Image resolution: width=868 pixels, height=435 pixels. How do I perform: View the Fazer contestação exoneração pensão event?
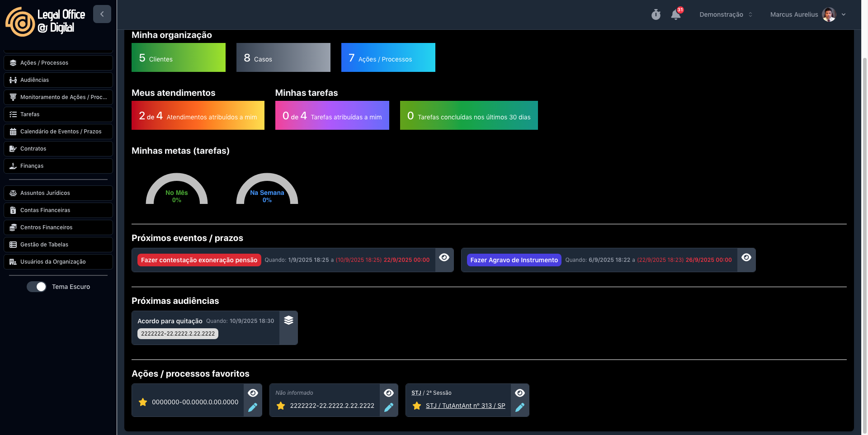(x=444, y=257)
